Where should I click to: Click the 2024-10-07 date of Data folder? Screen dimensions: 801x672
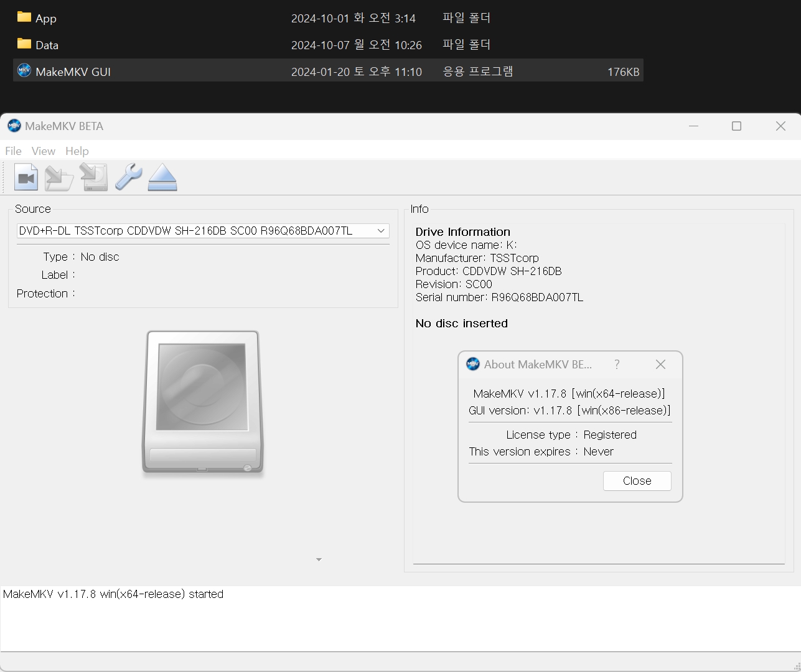(357, 45)
